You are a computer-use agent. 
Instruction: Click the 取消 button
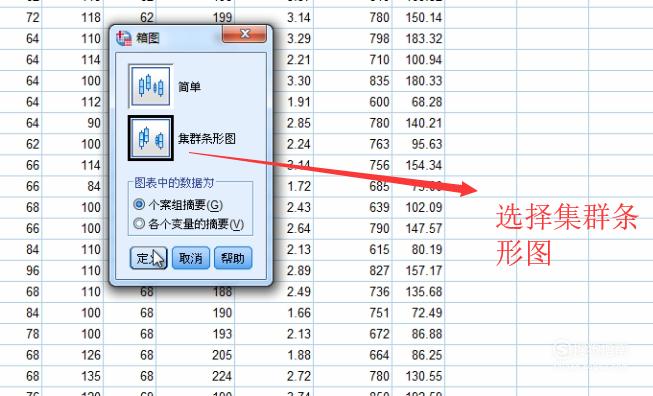[191, 258]
